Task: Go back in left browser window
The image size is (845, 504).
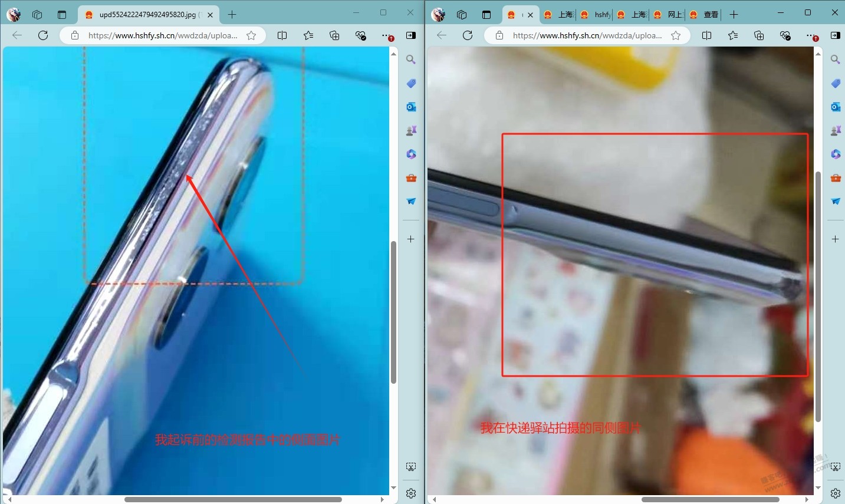Action: [x=17, y=35]
